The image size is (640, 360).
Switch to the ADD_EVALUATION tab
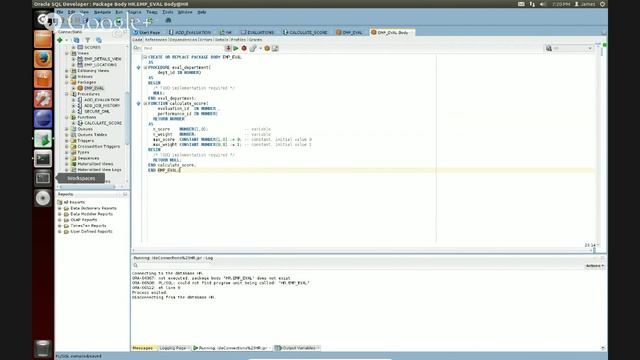[190, 32]
